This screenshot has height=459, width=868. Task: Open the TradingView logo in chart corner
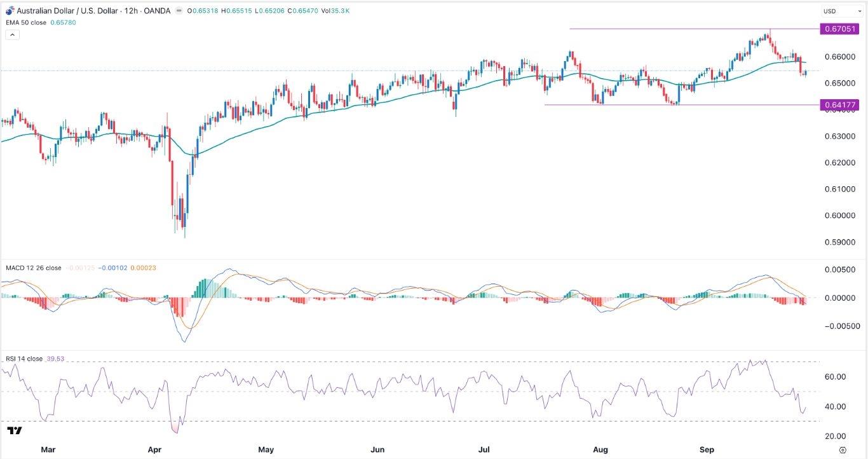(15, 431)
